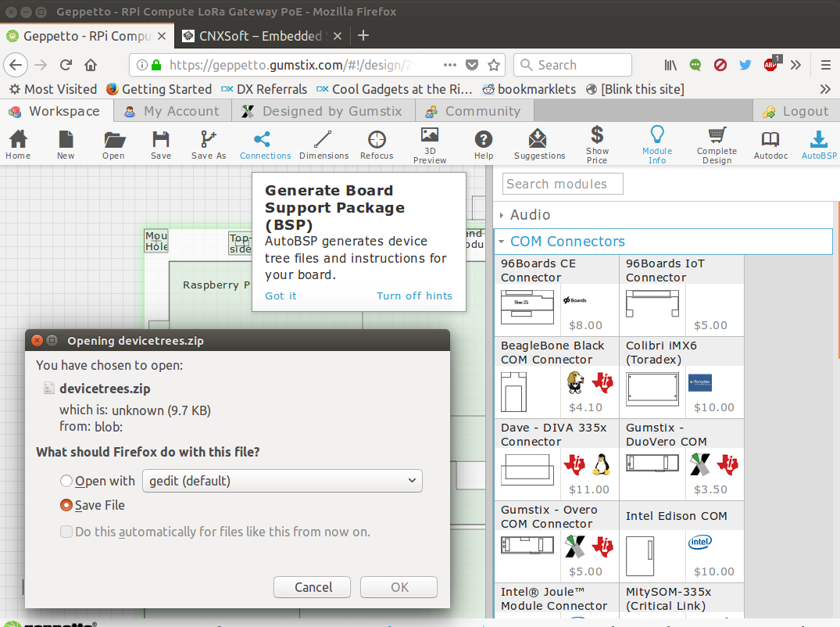840x627 pixels.
Task: Open Adblock Plus extension icon
Action: click(x=771, y=64)
